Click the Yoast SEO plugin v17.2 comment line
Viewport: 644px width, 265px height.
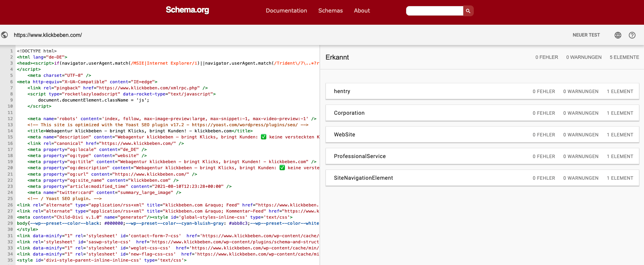click(168, 125)
